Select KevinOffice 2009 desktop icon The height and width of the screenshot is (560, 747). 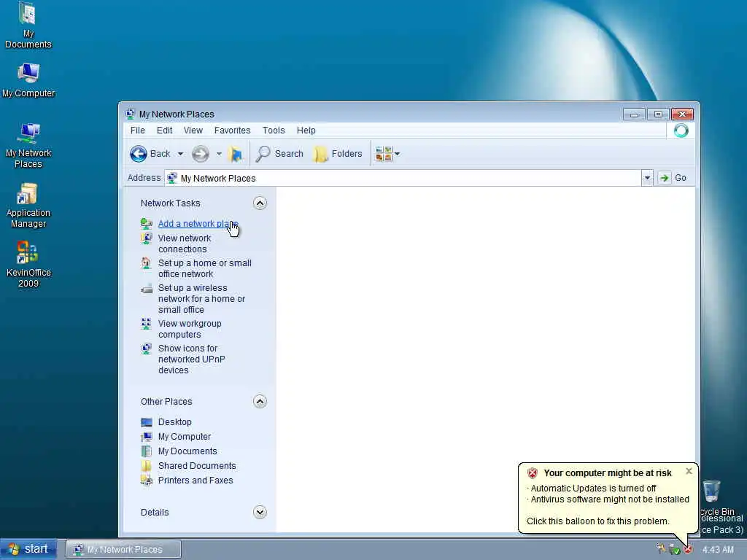(x=28, y=265)
